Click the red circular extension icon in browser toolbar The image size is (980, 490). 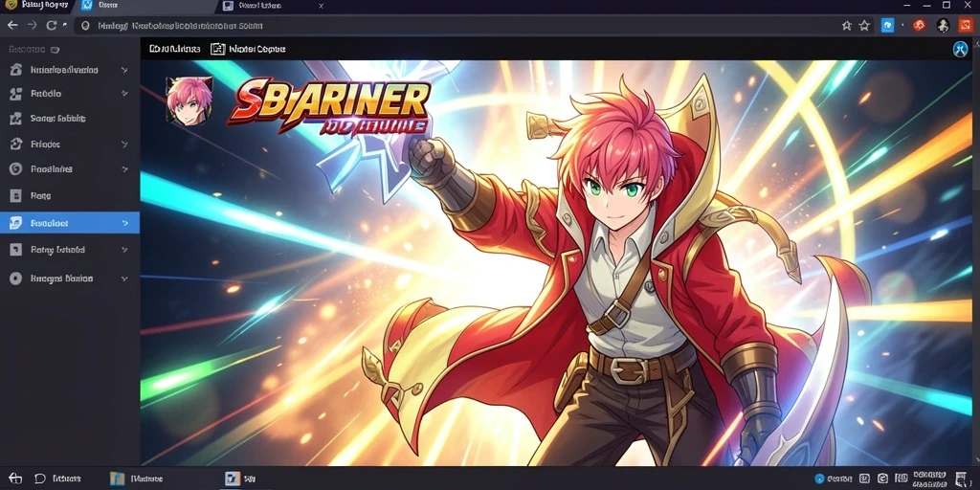coord(920,26)
